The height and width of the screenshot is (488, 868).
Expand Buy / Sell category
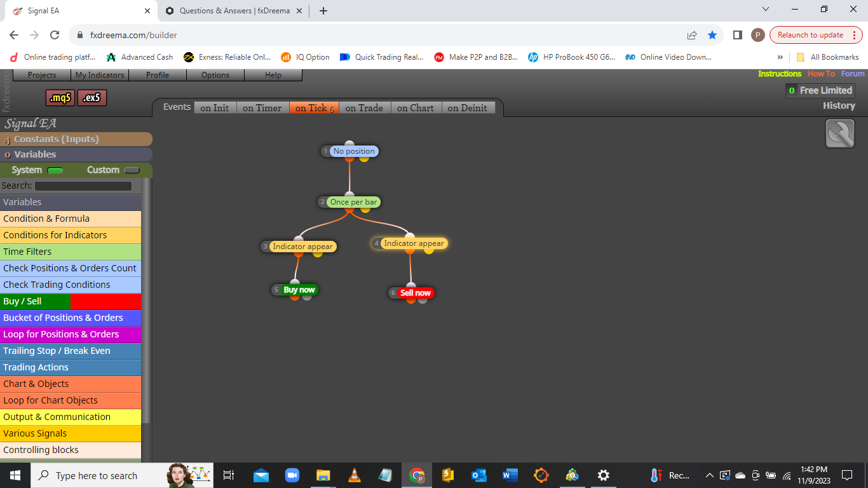pyautogui.click(x=71, y=301)
